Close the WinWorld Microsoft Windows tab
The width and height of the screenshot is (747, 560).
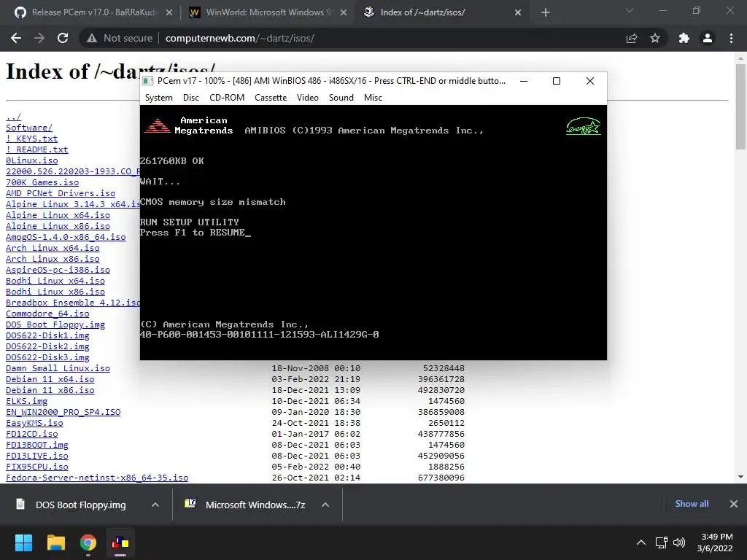point(344,13)
